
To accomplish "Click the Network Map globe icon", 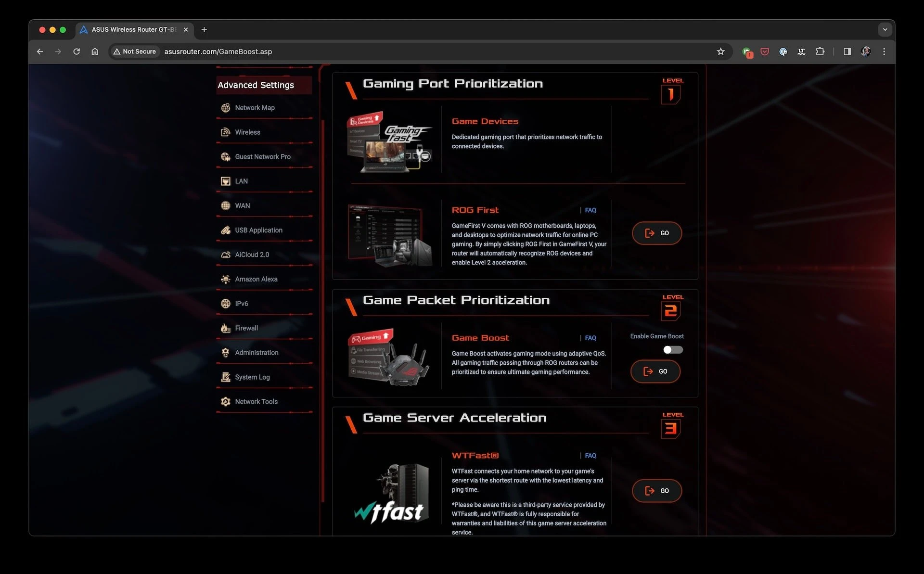I will [225, 108].
